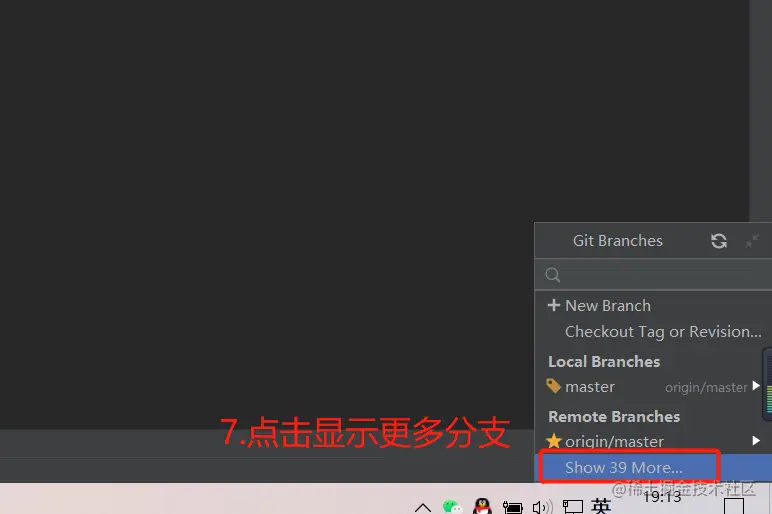772x514 pixels.
Task: Refresh the Git Branches list
Action: tap(719, 241)
